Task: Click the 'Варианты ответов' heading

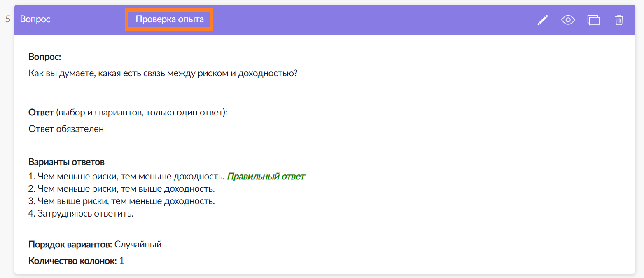Action: click(66, 162)
